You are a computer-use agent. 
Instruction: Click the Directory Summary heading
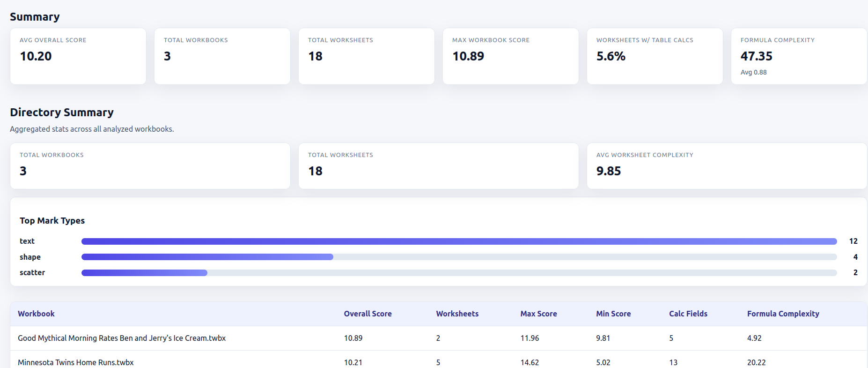tap(62, 113)
